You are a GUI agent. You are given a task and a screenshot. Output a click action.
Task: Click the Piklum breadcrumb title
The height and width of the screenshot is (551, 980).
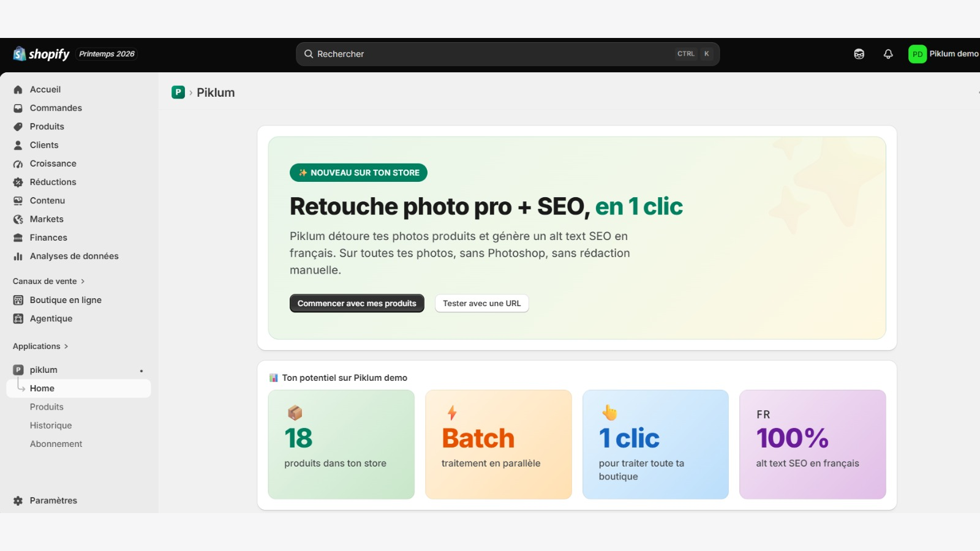coord(216,92)
